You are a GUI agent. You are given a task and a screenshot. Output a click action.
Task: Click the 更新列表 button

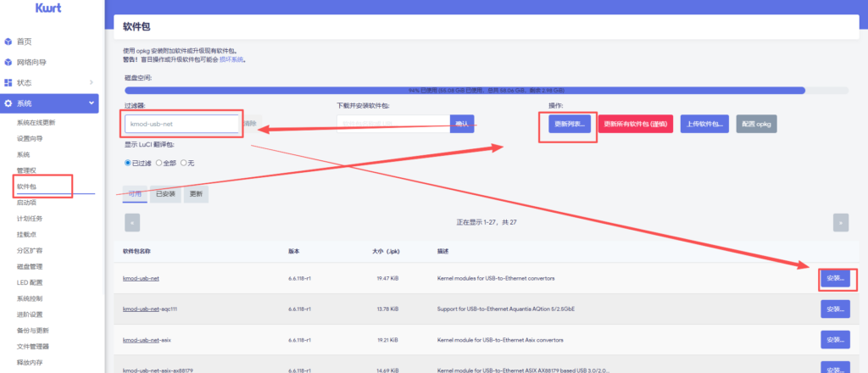tap(570, 124)
